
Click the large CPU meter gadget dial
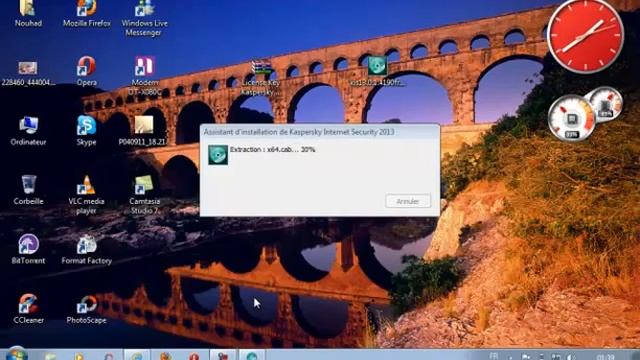click(x=571, y=118)
